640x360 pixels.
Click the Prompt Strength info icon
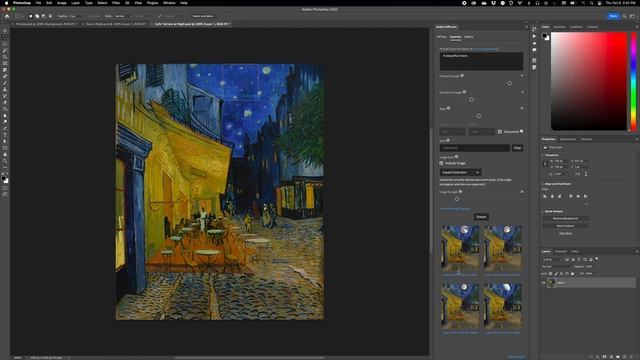click(x=462, y=76)
